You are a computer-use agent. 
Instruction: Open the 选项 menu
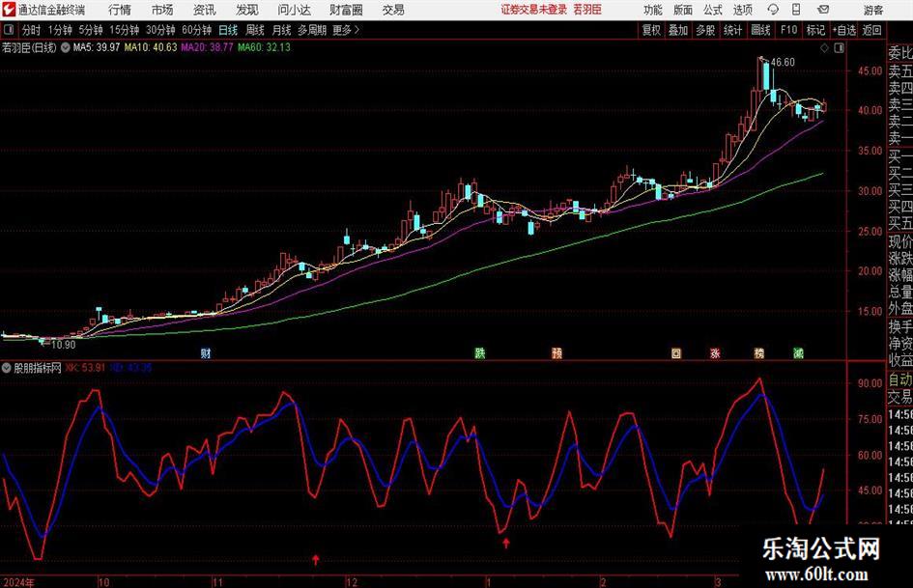tap(742, 10)
